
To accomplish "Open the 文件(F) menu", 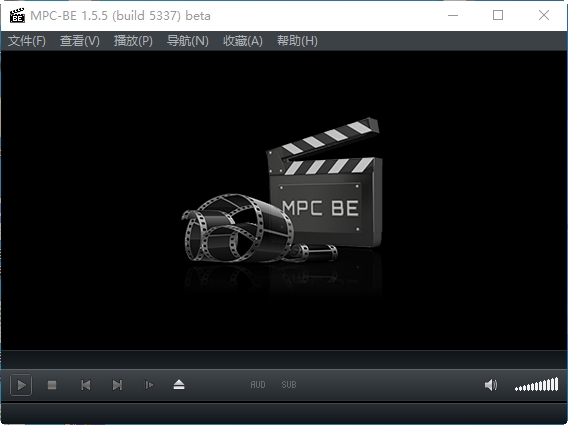I will (x=27, y=41).
